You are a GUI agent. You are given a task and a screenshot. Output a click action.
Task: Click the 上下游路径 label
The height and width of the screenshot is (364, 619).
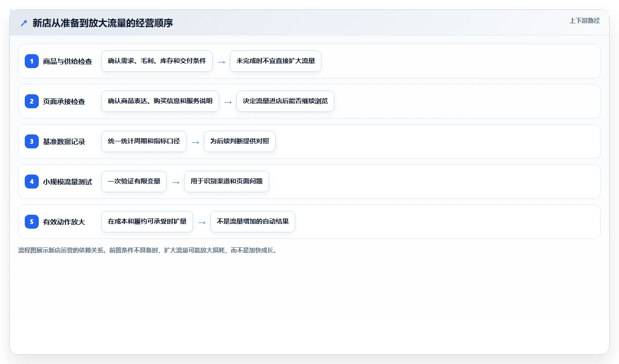pyautogui.click(x=584, y=21)
